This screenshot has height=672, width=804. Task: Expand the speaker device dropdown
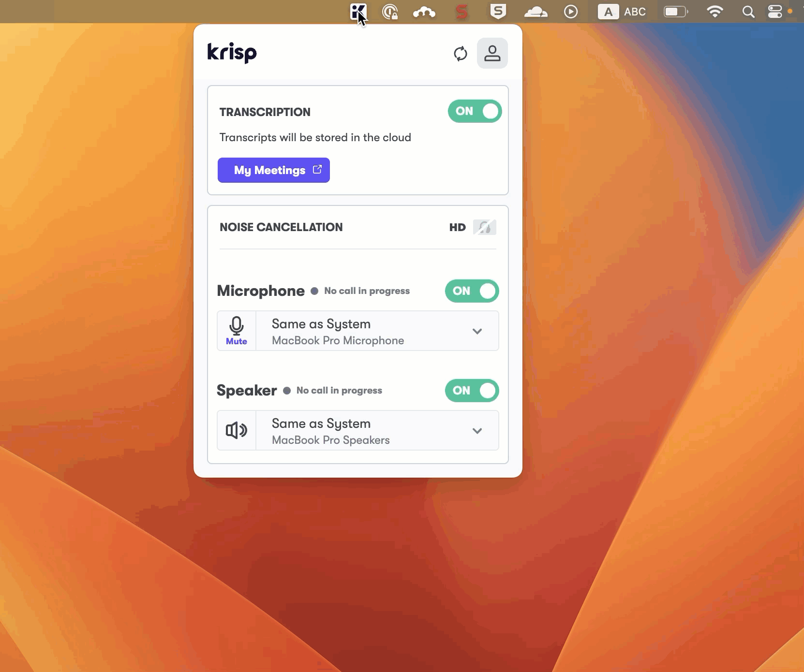477,431
